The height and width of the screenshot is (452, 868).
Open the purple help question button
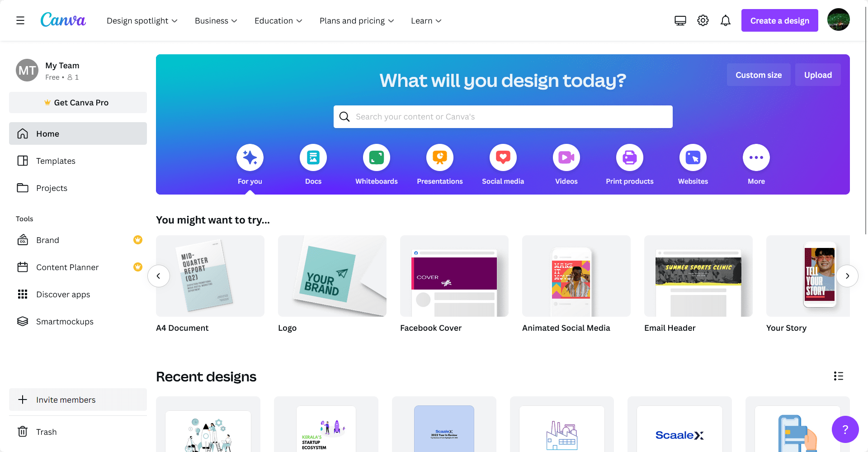(845, 429)
